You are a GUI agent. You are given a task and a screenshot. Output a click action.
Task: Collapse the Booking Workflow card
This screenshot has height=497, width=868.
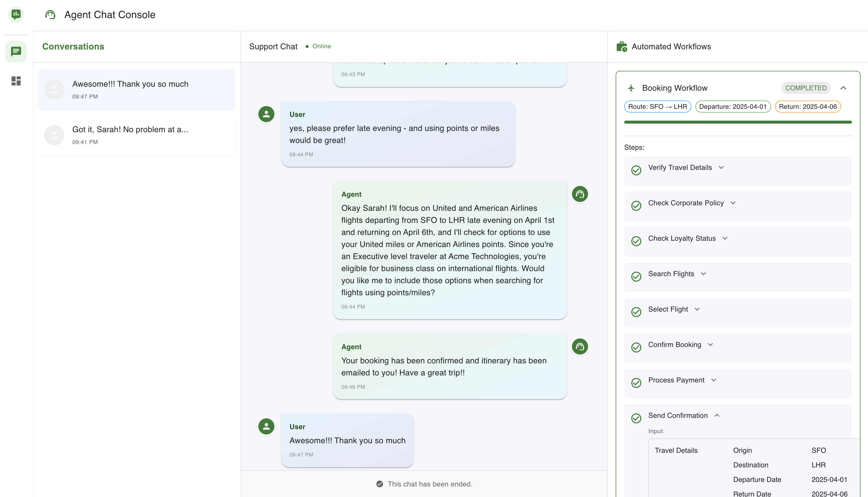point(843,88)
